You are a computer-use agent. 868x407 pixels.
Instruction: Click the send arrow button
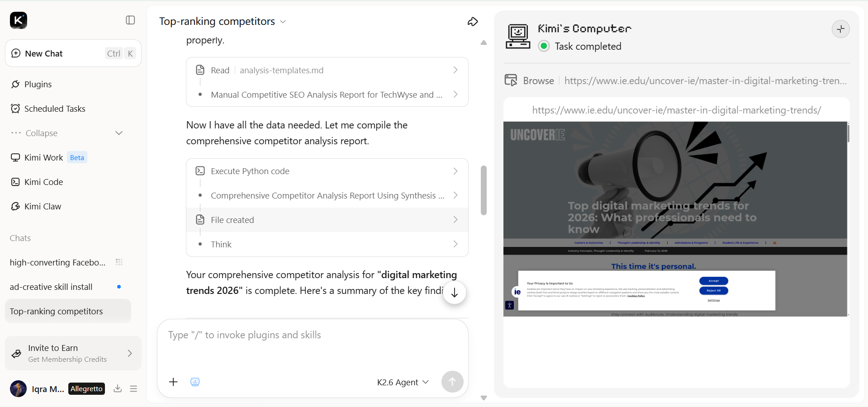tap(452, 382)
